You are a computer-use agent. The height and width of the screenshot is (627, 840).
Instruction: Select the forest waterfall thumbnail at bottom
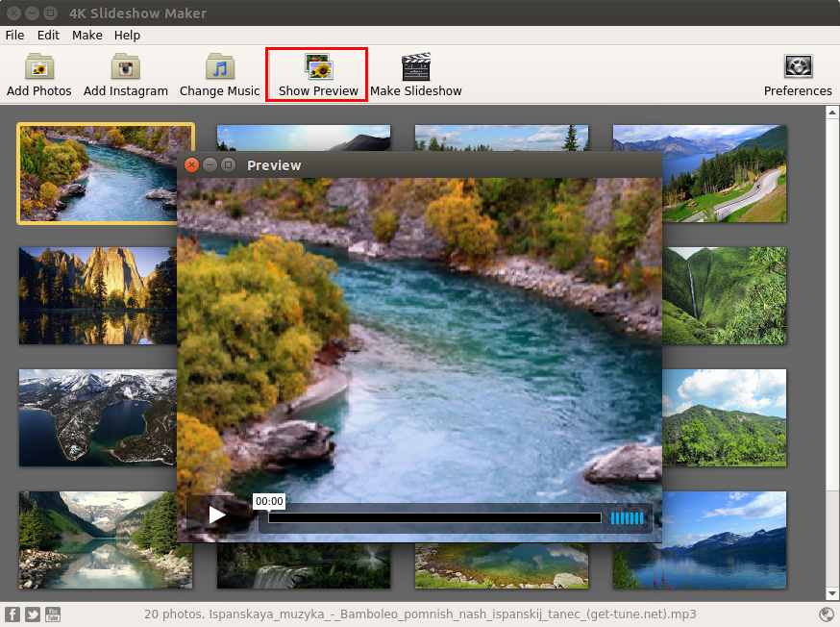click(x=304, y=565)
